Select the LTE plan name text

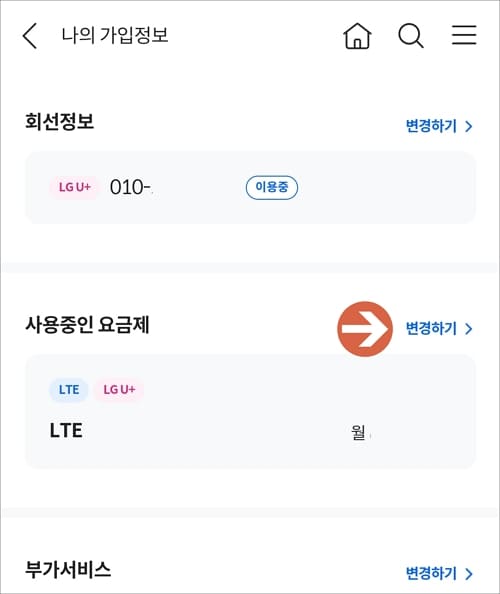click(x=66, y=430)
